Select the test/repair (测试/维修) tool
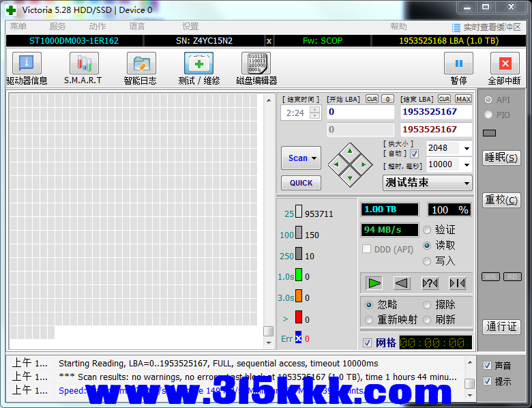 199,63
